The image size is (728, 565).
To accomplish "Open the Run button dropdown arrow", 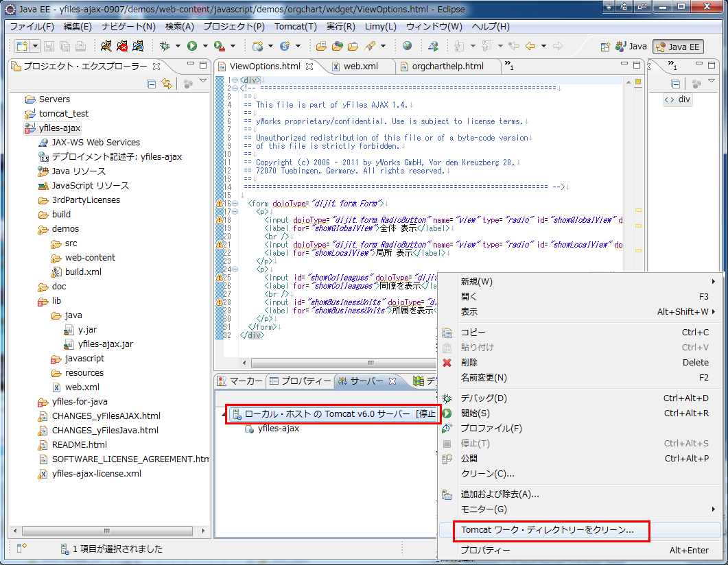I will tap(205, 47).
